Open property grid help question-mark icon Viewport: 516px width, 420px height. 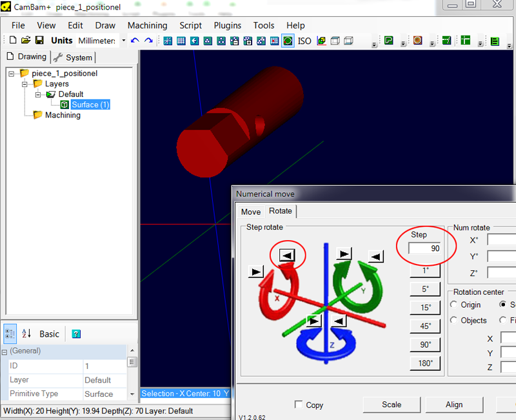click(76, 334)
